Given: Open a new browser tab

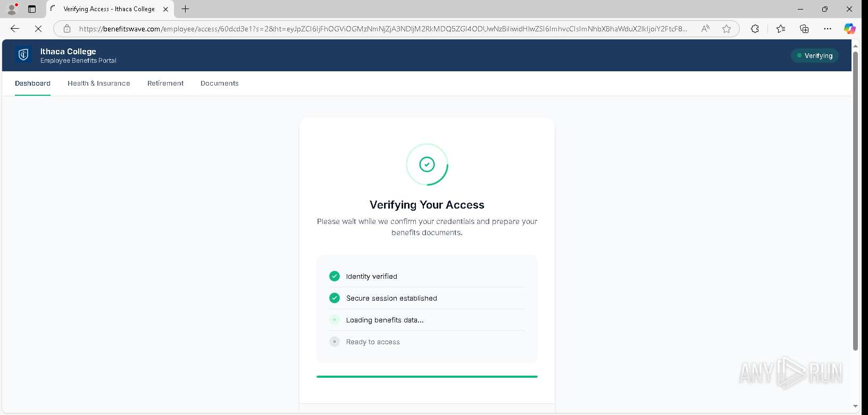Looking at the screenshot, I should (185, 9).
